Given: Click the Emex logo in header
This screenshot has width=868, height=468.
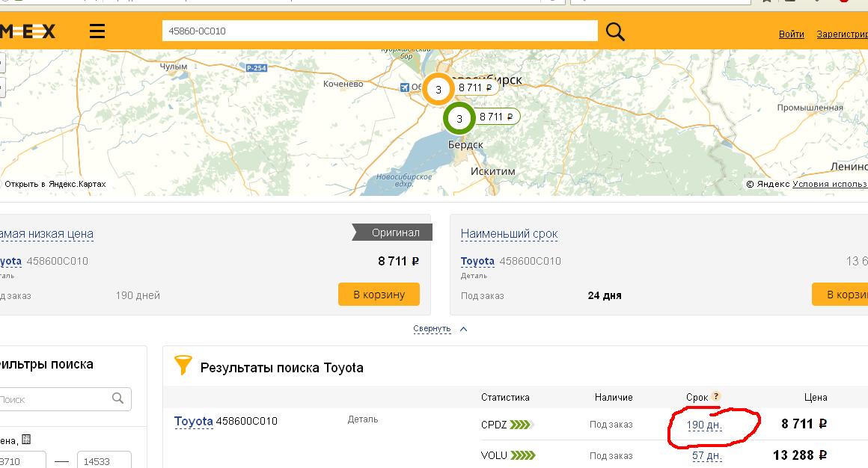Looking at the screenshot, I should point(27,31).
